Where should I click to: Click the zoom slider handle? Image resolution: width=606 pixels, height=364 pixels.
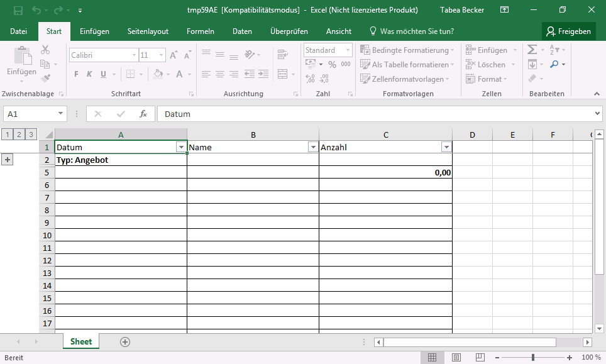click(533, 358)
